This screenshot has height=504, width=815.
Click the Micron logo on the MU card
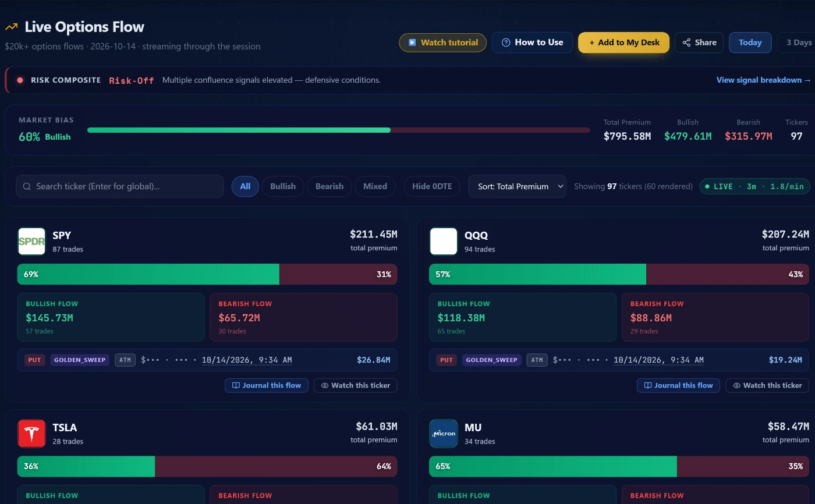coord(444,434)
